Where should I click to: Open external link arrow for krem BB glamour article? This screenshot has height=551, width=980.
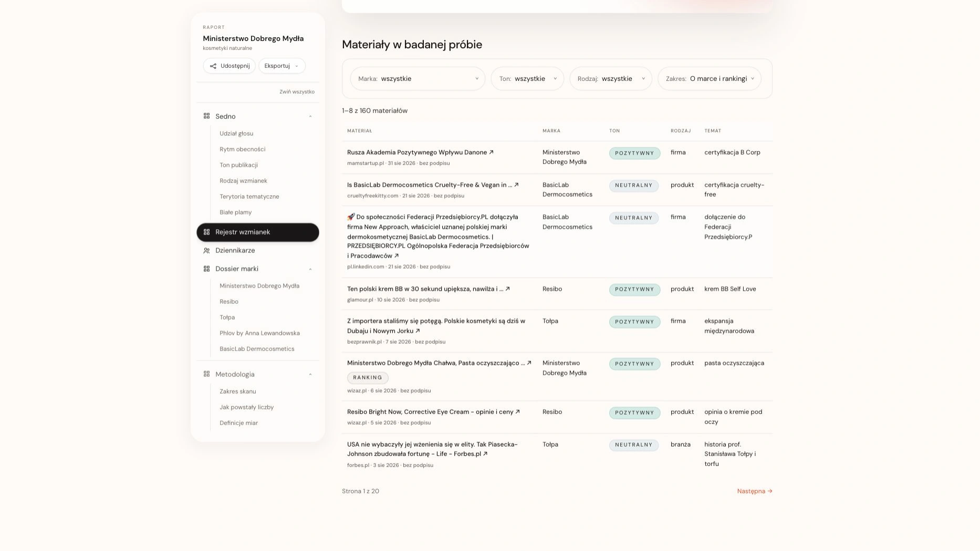(507, 289)
